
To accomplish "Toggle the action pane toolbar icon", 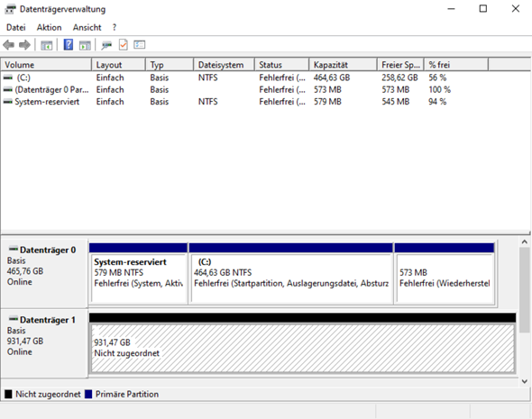I will tap(85, 45).
